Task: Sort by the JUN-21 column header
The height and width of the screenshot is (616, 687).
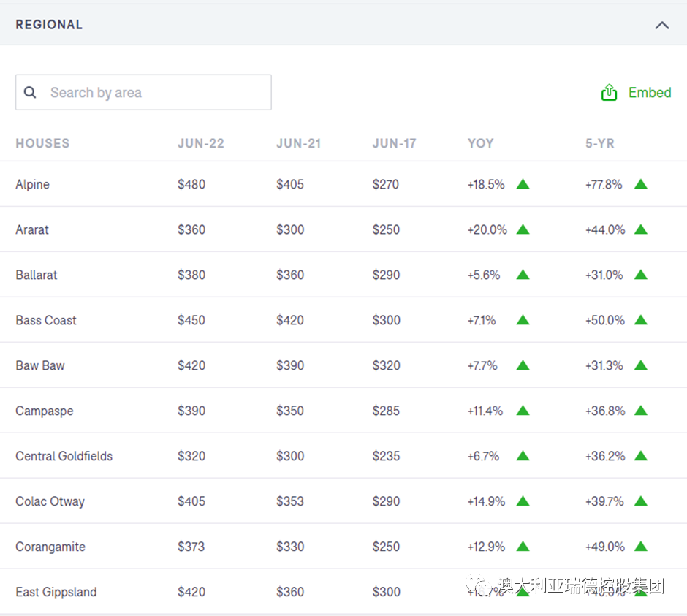Action: (298, 143)
